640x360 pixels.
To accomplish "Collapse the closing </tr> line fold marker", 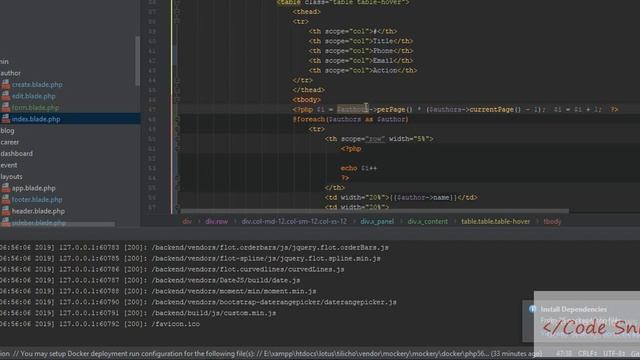I will (178, 80).
